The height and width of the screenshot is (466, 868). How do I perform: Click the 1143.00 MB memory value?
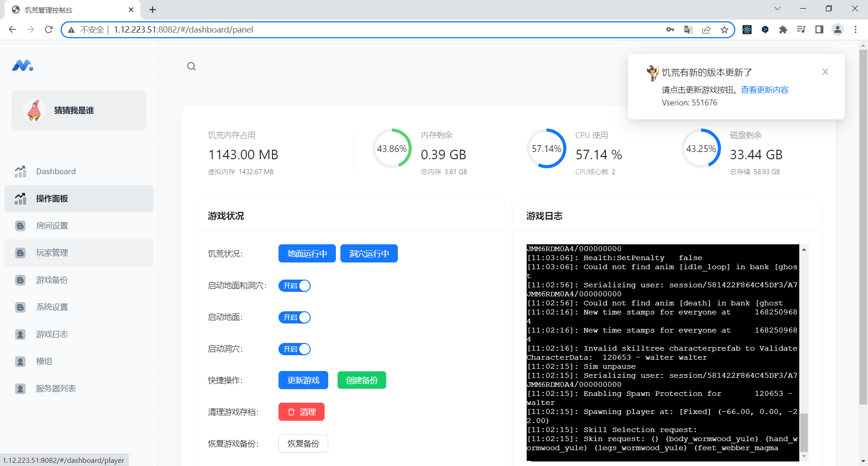(243, 155)
